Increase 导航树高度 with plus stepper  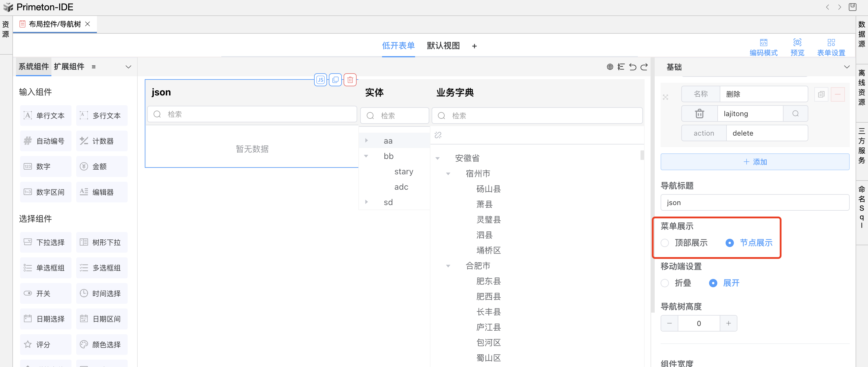pos(728,323)
